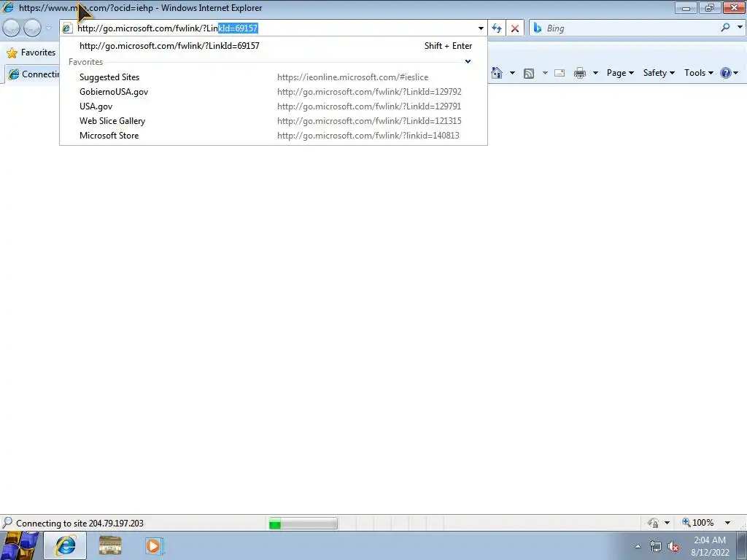Open the zoom level dropdown arrow

point(727,523)
